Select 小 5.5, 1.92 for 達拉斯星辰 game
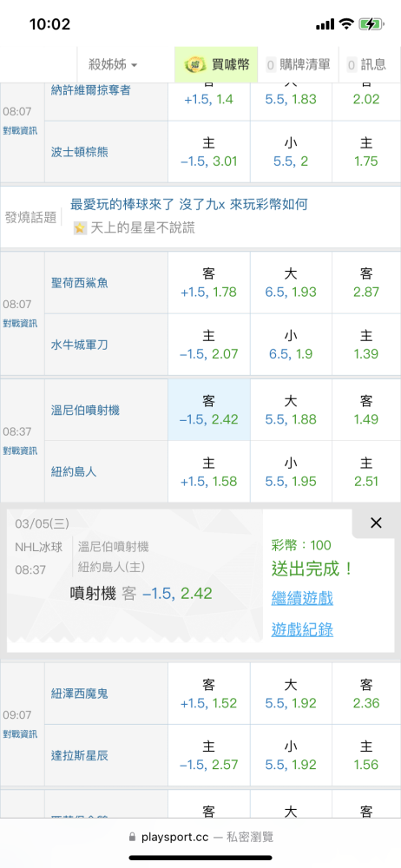The height and width of the screenshot is (868, 401). click(291, 755)
